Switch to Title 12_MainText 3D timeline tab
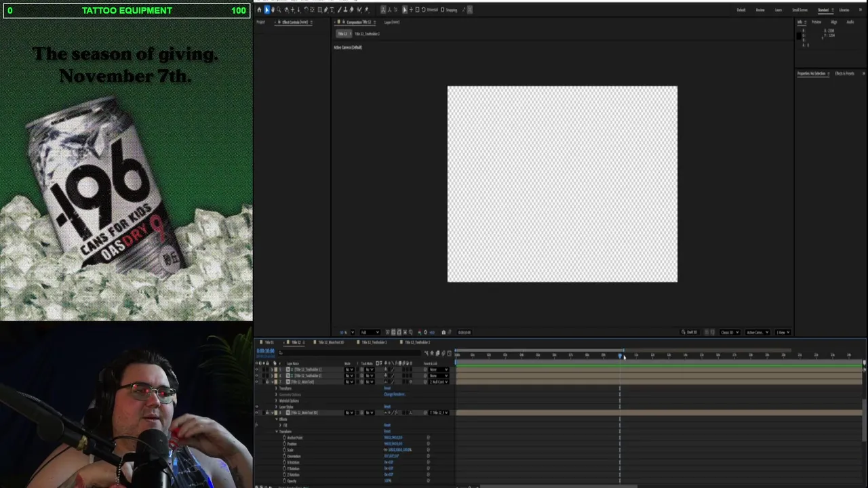 pyautogui.click(x=332, y=342)
